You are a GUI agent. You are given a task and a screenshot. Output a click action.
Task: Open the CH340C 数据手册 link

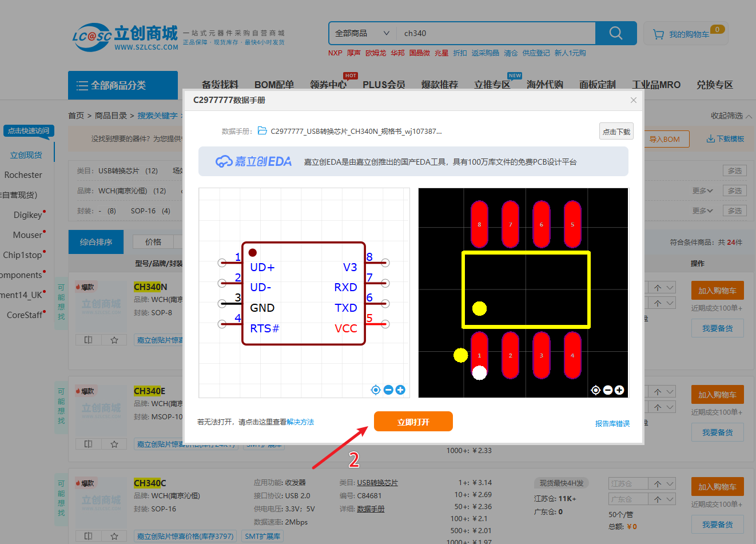click(x=371, y=509)
